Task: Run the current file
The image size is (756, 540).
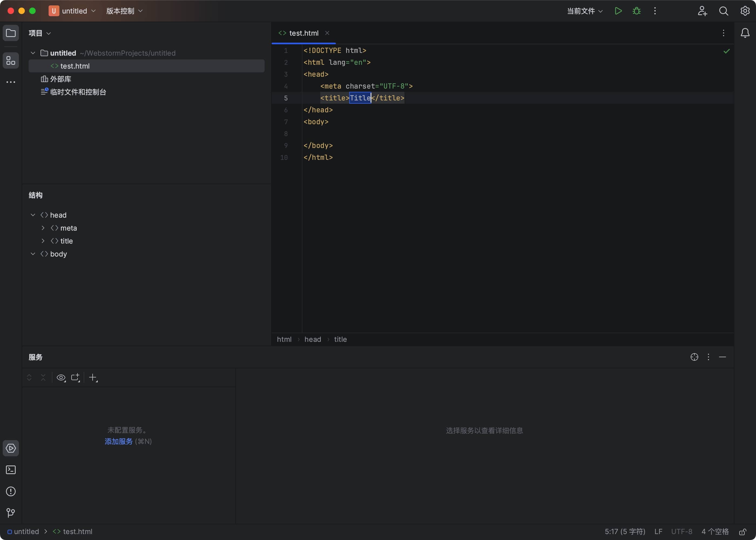Action: (618, 11)
